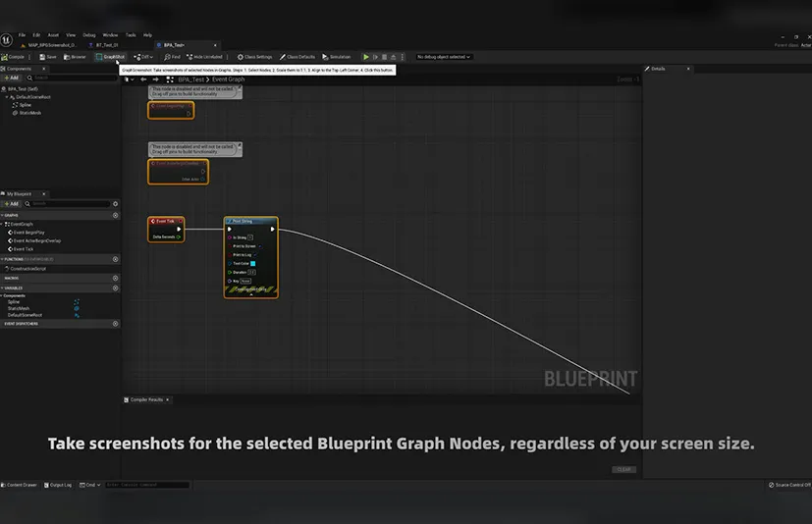The image size is (812, 524).
Task: Close the My Blueprint panel tab
Action: (44, 193)
